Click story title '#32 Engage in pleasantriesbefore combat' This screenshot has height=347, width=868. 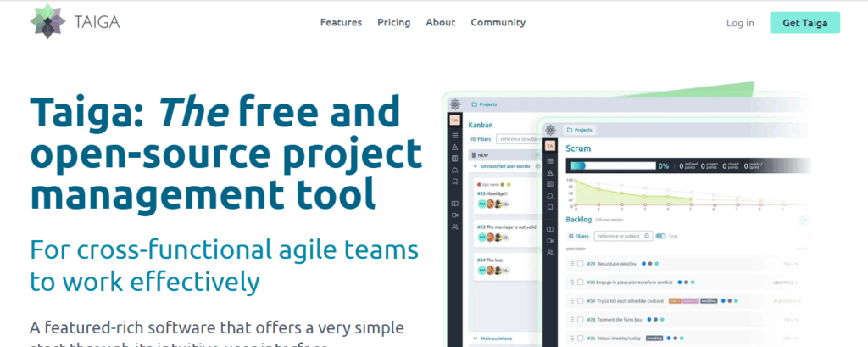coord(630,283)
